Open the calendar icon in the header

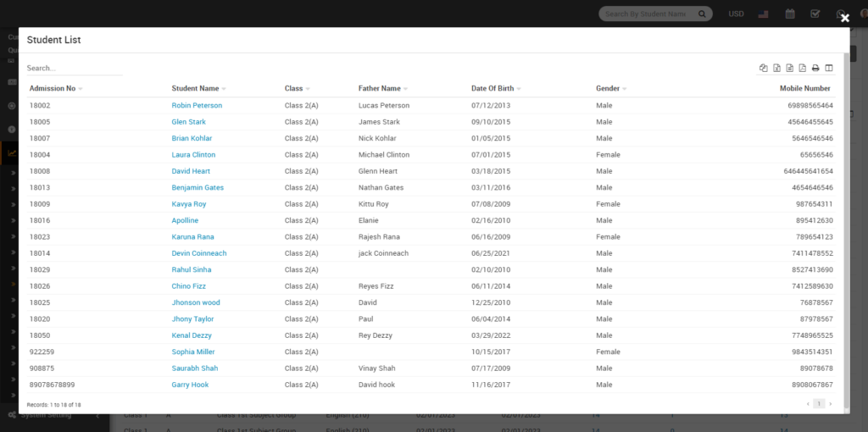coord(790,14)
